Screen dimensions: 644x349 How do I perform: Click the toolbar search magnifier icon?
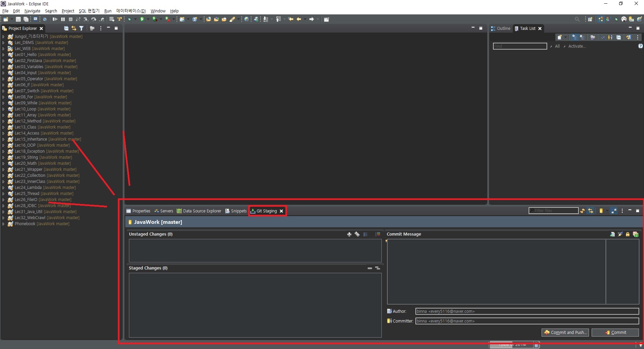[x=577, y=19]
